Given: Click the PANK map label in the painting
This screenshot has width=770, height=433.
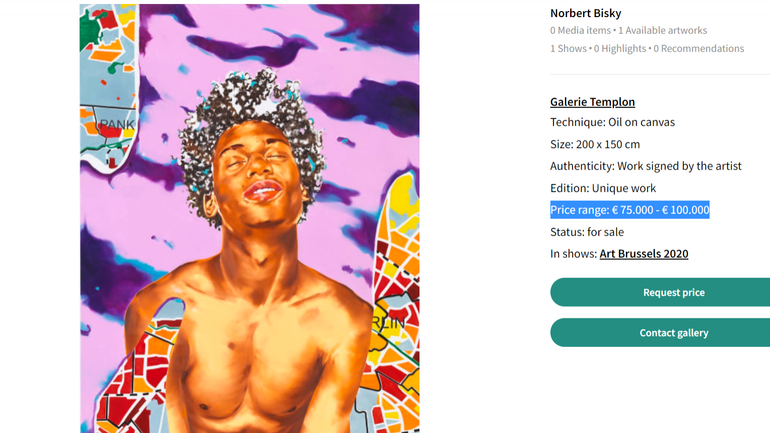Looking at the screenshot, I should [117, 124].
